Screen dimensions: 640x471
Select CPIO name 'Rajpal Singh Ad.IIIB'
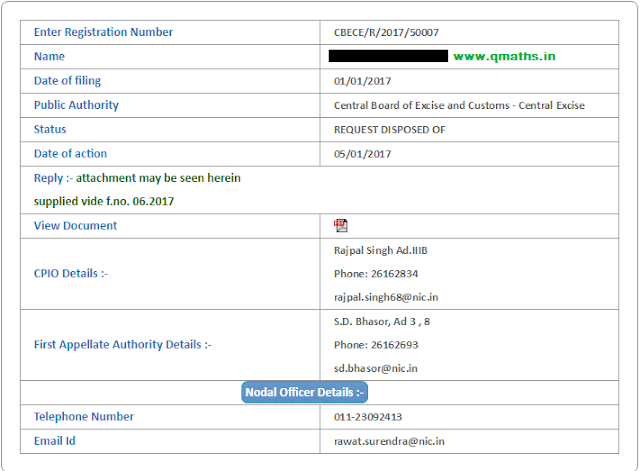coord(380,251)
